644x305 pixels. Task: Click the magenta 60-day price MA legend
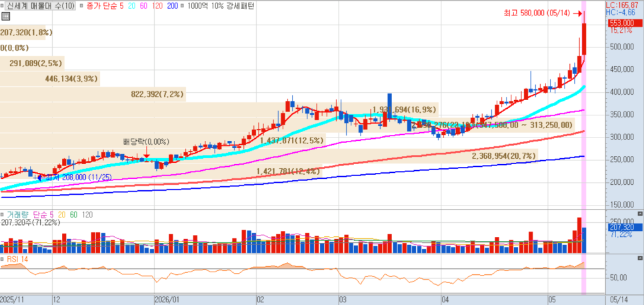[143, 6]
